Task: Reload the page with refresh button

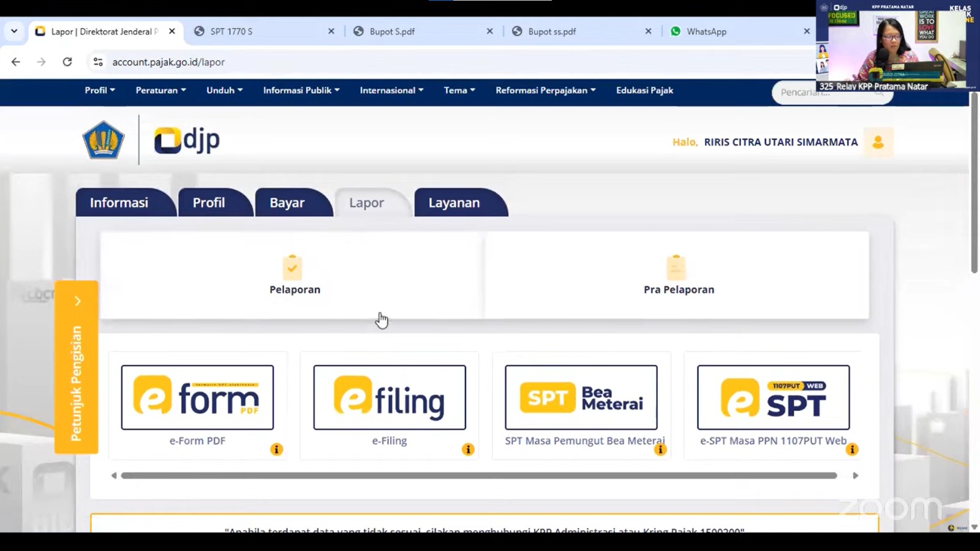Action: [67, 62]
